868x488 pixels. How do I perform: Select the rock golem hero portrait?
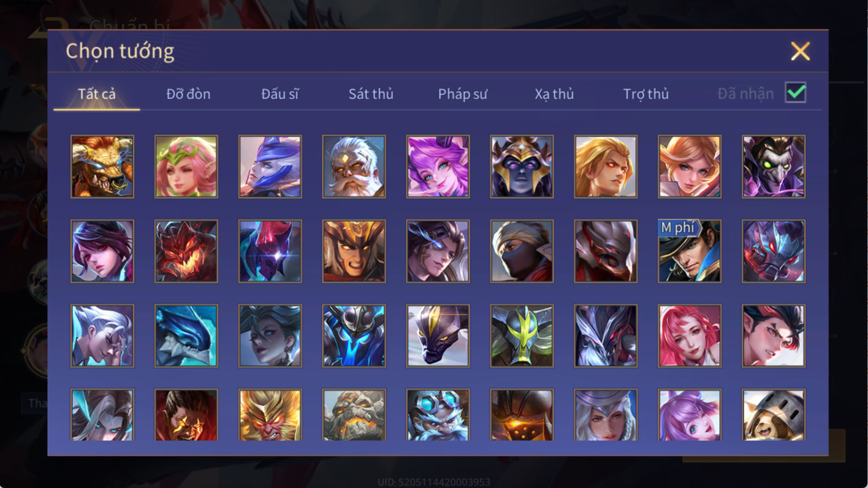pos(354,415)
